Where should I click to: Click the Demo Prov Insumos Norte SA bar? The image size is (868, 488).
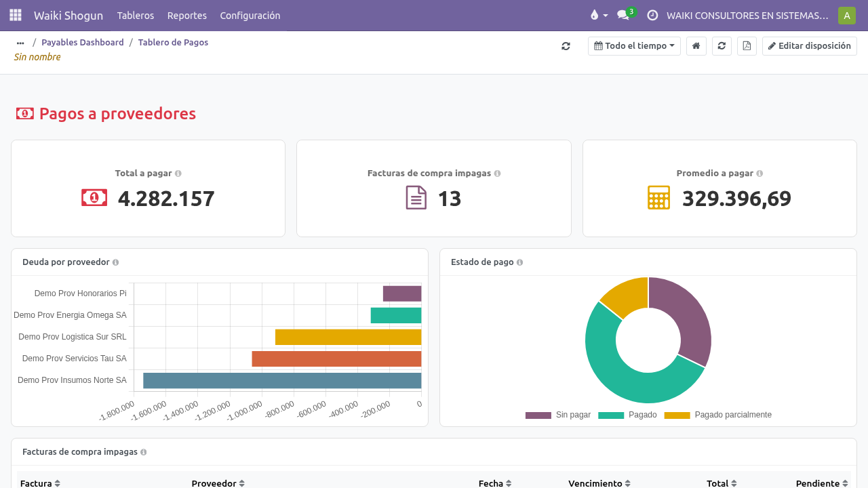tap(282, 380)
